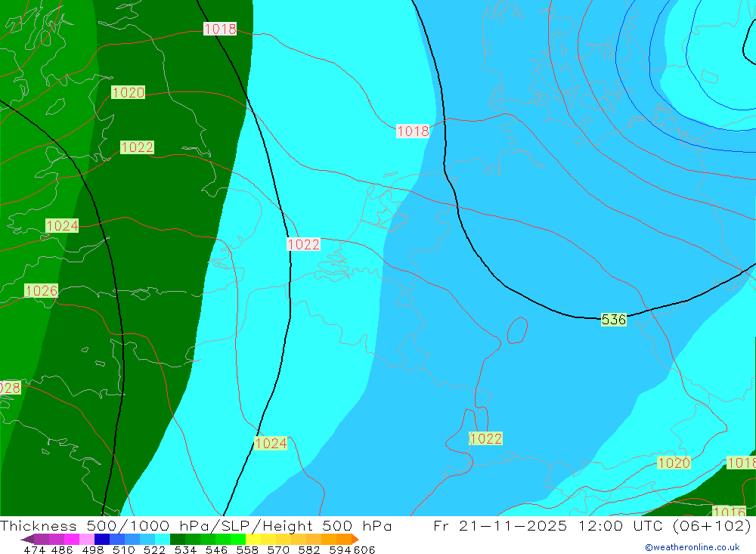Viewport: 756px width, 554px height.
Task: Click the 1020 label below the top 1018
Action: 129,92
